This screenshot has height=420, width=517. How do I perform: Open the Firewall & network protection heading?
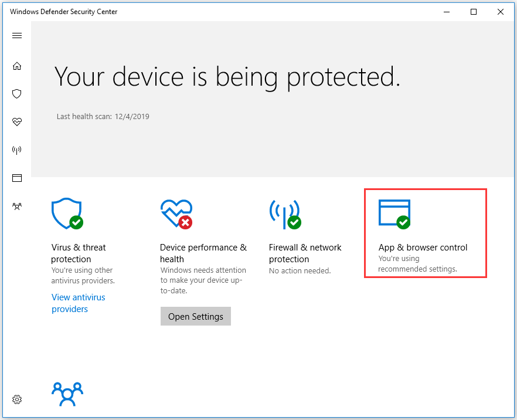click(x=305, y=253)
